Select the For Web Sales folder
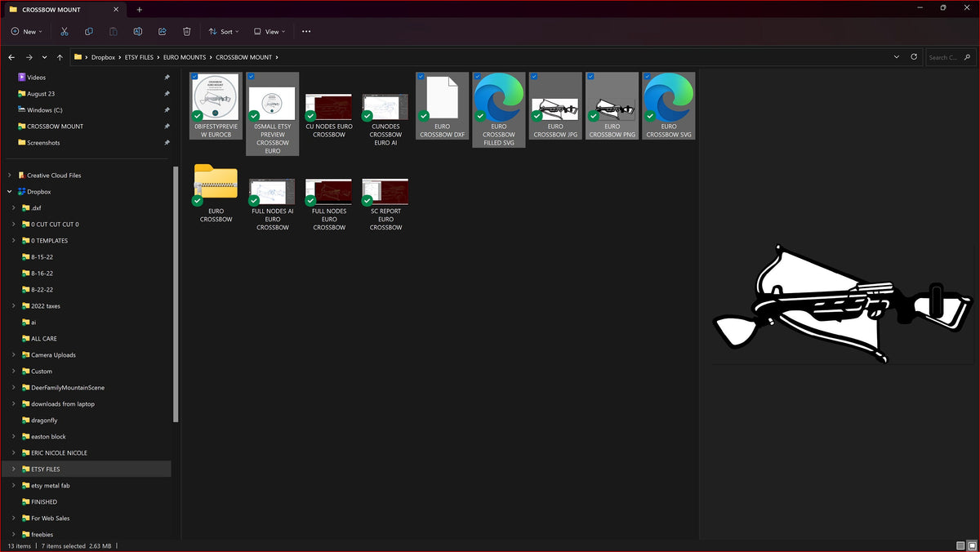Image resolution: width=980 pixels, height=552 pixels. [x=51, y=519]
